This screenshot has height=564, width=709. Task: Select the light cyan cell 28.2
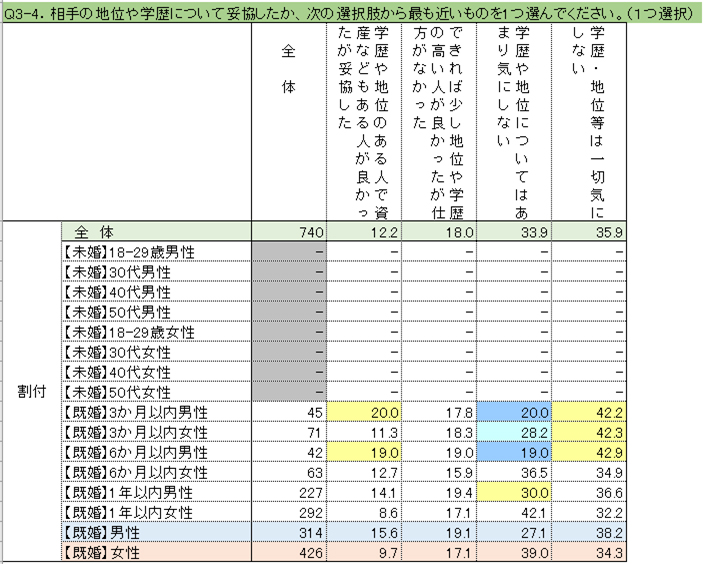pyautogui.click(x=514, y=432)
